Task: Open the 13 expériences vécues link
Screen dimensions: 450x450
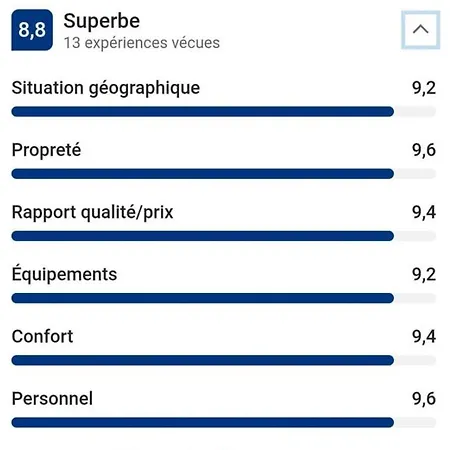Action: pyautogui.click(x=142, y=43)
